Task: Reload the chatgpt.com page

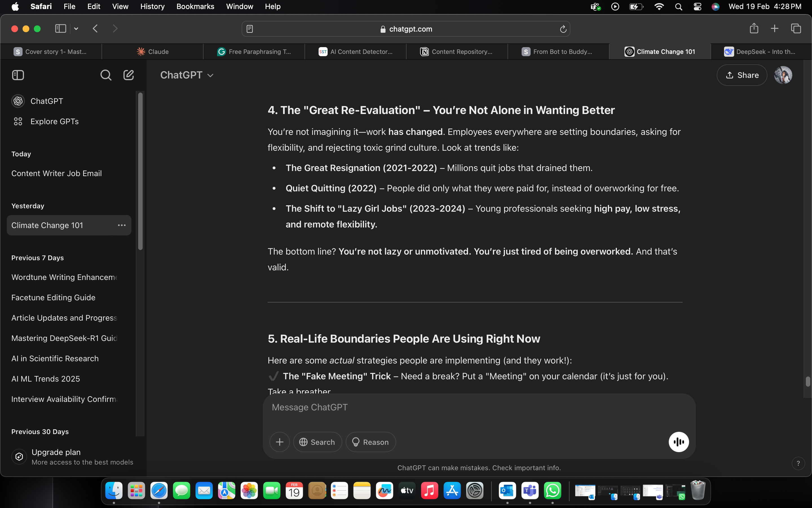Action: (563, 29)
